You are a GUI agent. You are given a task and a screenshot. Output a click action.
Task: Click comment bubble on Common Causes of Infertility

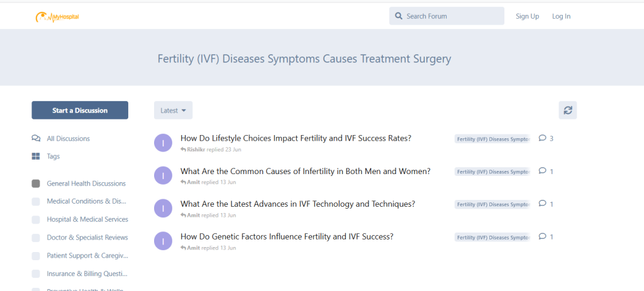[543, 171]
